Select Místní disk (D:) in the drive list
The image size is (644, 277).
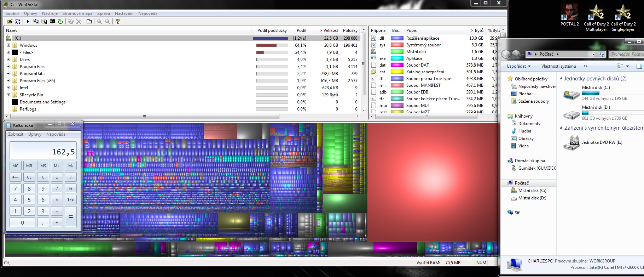(x=596, y=107)
